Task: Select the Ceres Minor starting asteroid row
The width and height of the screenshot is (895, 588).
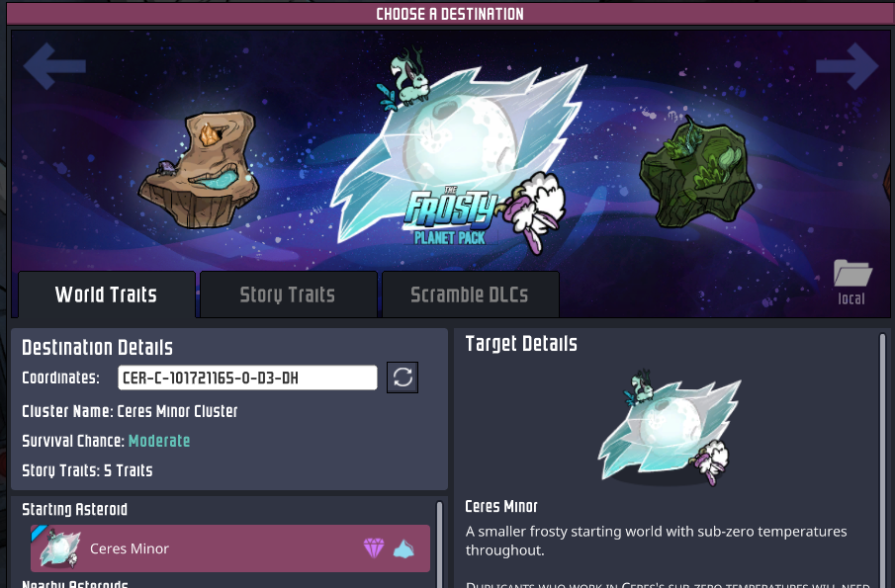Action: 230,548
